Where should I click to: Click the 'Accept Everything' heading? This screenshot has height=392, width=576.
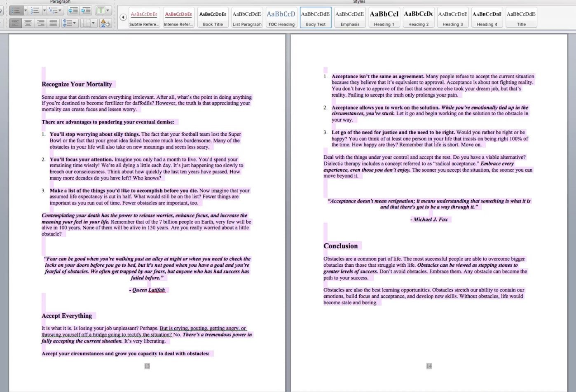67,316
